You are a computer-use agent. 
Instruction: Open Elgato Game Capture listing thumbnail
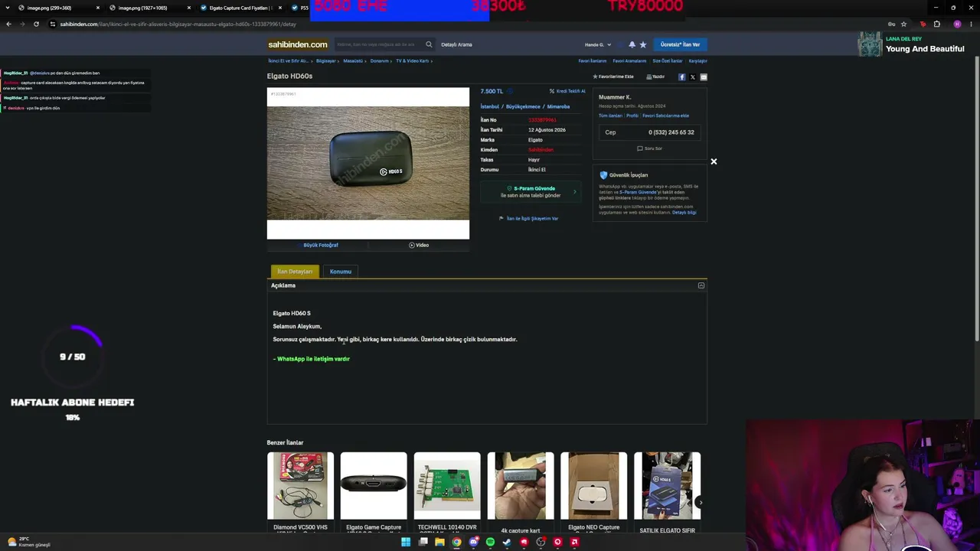374,485
